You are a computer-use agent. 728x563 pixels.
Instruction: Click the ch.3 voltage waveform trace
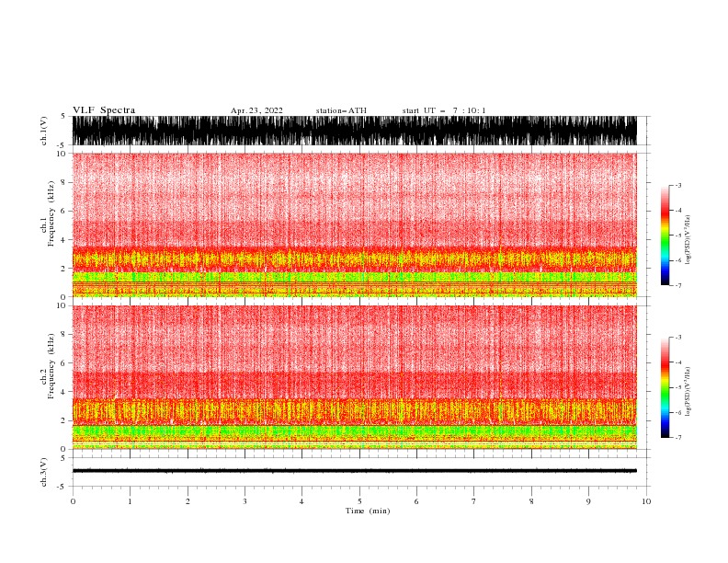[355, 471]
